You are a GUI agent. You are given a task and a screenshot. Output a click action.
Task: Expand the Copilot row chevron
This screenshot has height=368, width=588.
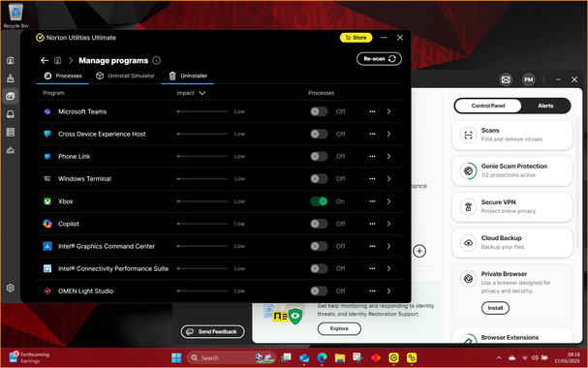388,224
